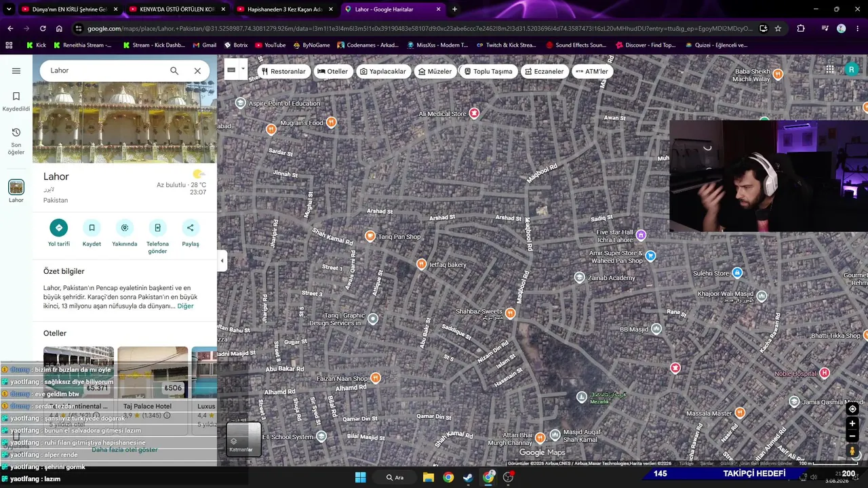Screen dimensions: 868x488
Task: Switch to the Hapishaneden 3 Kez Kaçan tab
Action: (x=285, y=9)
